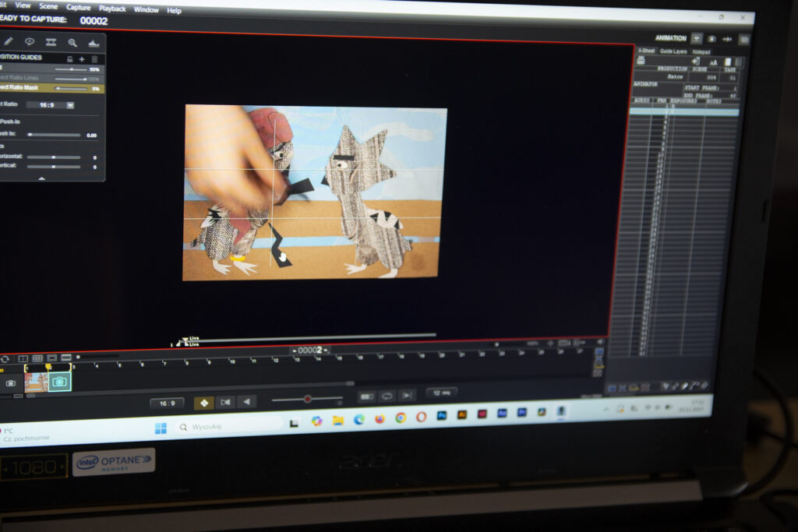Viewport: 798px width, 532px height.
Task: Toggle the composition guides lock icon
Action: pyautogui.click(x=69, y=58)
